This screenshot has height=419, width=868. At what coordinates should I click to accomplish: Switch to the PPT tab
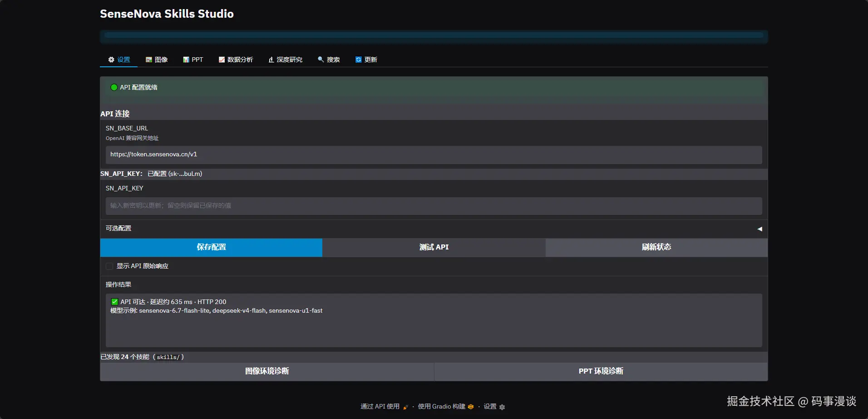[x=193, y=60]
